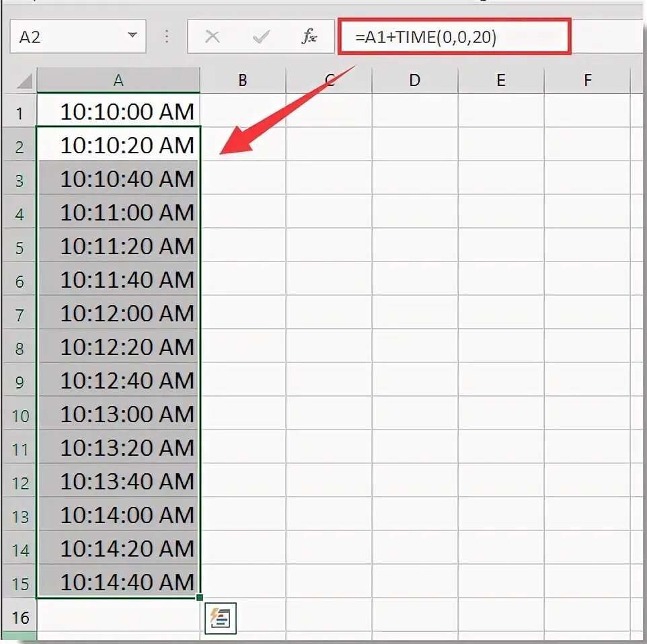
Task: Select column header D
Action: (x=414, y=79)
